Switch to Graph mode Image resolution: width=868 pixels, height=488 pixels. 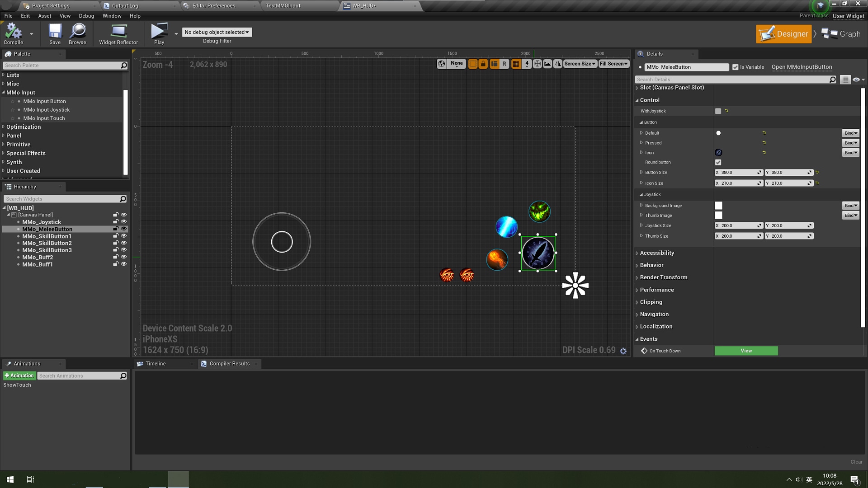(841, 34)
